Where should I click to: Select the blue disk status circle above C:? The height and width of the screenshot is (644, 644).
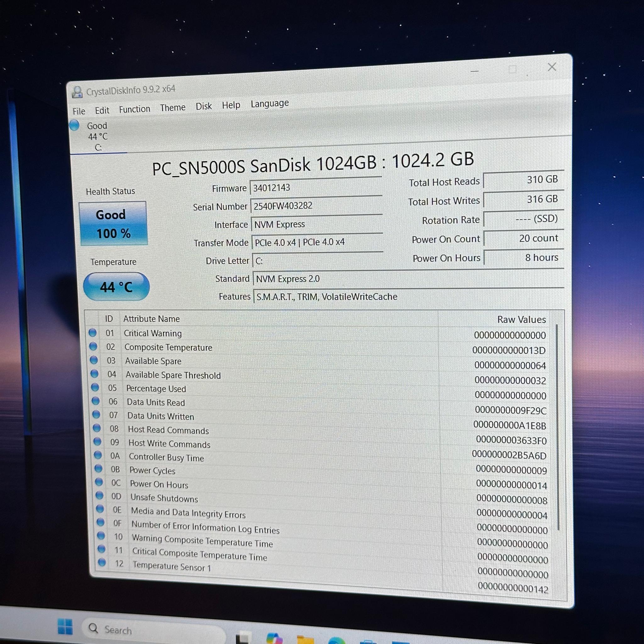pyautogui.click(x=74, y=125)
